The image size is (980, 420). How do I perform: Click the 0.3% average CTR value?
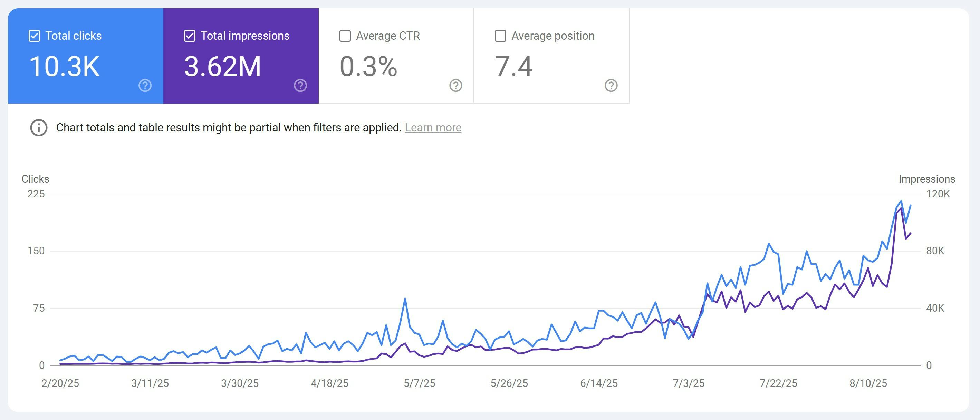tap(368, 67)
